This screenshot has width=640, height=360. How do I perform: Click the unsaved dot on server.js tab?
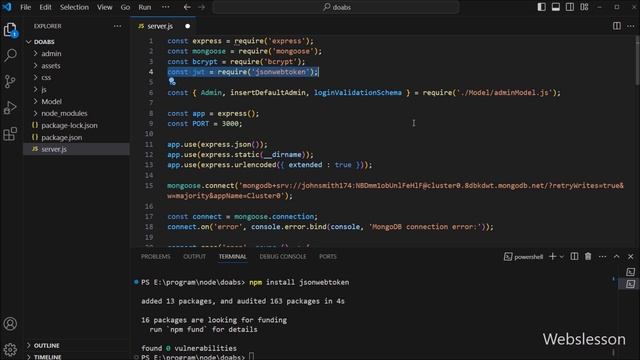coord(187,26)
